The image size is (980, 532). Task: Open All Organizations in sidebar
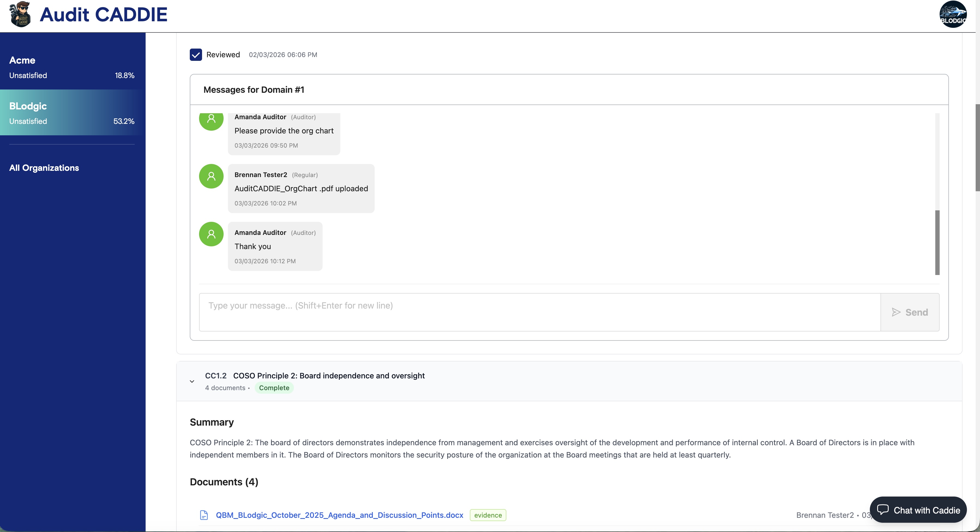[44, 168]
